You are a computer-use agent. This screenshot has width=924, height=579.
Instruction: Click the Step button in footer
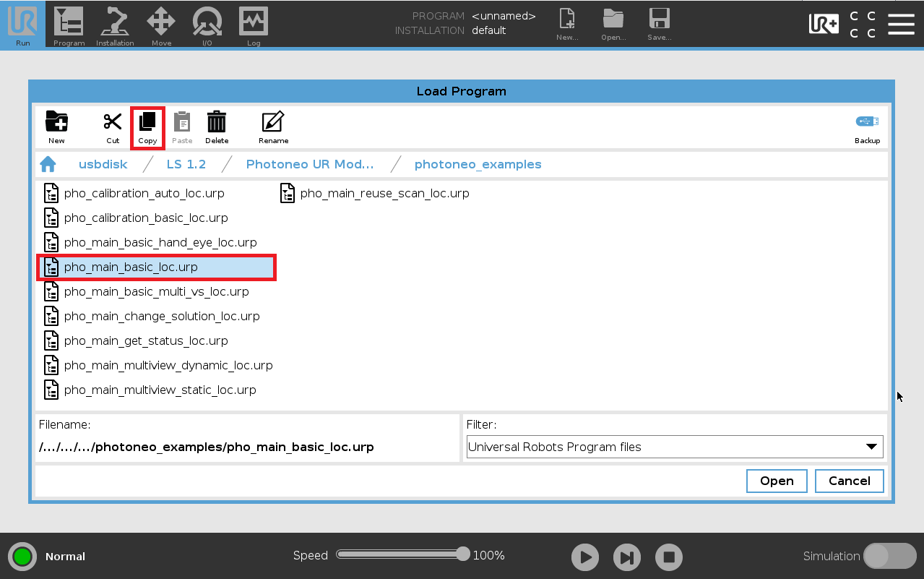coord(627,557)
